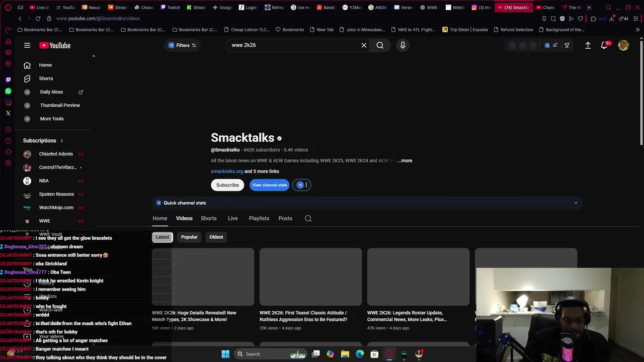Image resolution: width=644 pixels, height=362 pixels.
Task: Show more bookmarks via the overflow chevron
Action: coord(637,30)
